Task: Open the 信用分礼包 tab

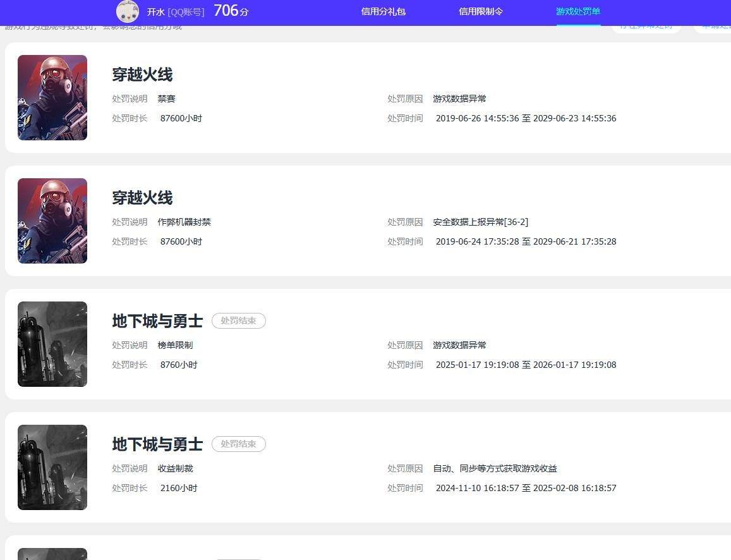Action: coord(384,11)
